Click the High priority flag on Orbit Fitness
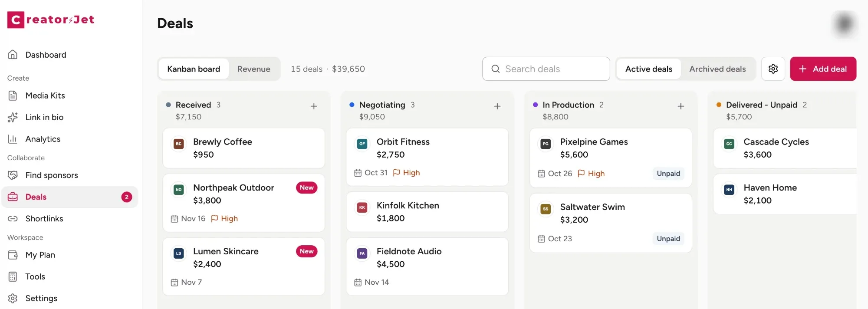This screenshot has width=868, height=309. [x=406, y=173]
